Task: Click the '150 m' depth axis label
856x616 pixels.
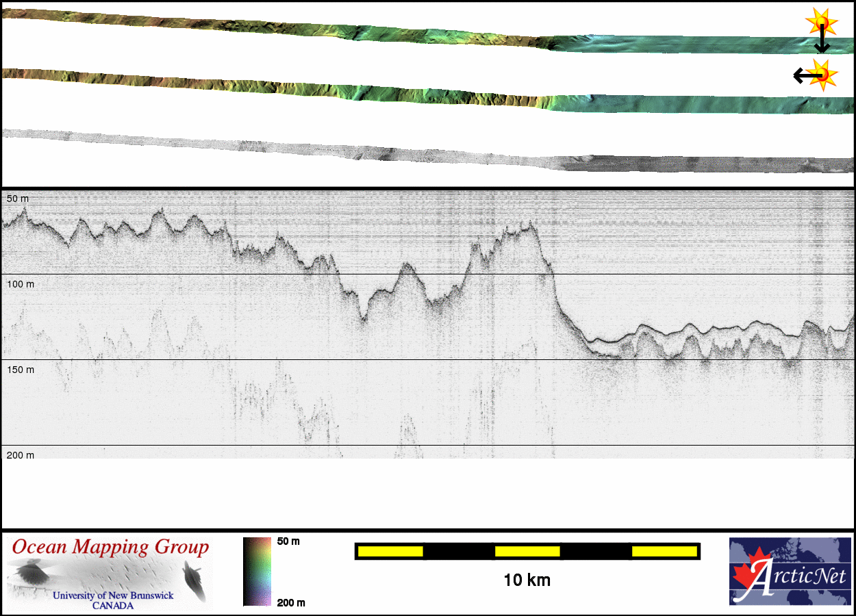Action: [x=21, y=370]
